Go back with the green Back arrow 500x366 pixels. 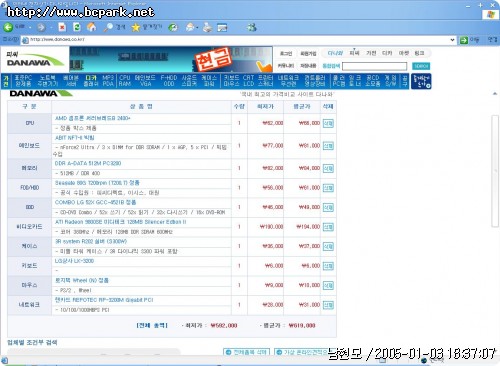[8, 27]
